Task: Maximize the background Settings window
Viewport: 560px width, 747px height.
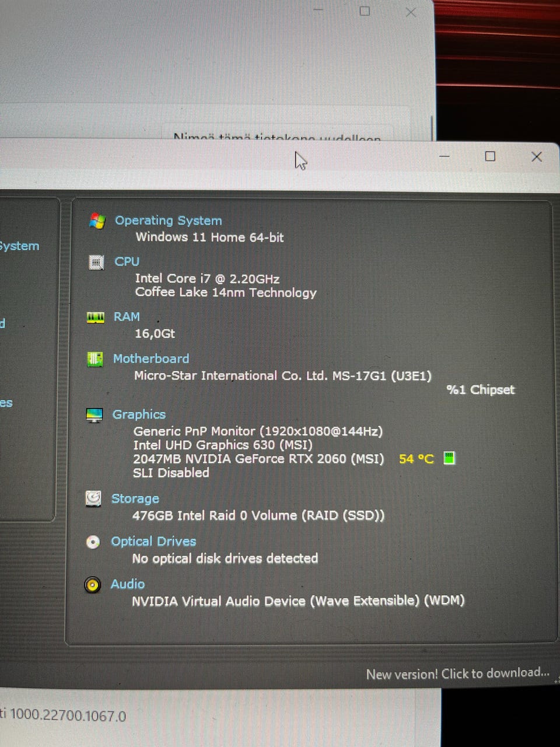Action: click(x=365, y=11)
